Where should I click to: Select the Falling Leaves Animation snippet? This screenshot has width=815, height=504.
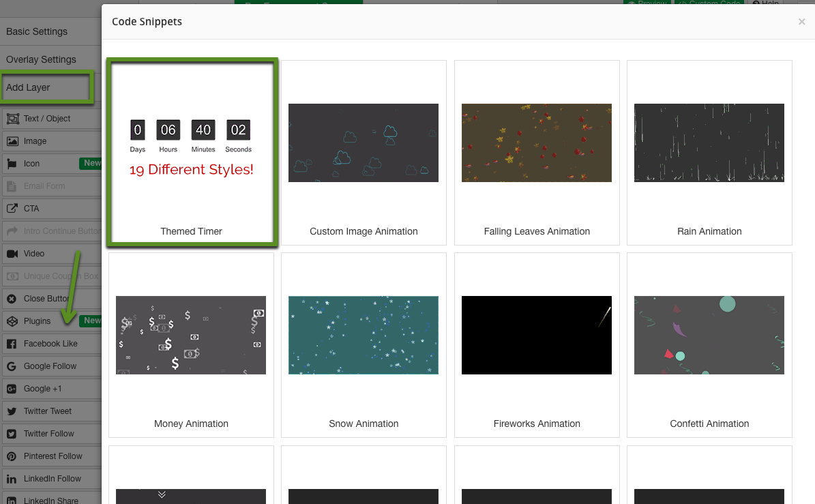(537, 152)
